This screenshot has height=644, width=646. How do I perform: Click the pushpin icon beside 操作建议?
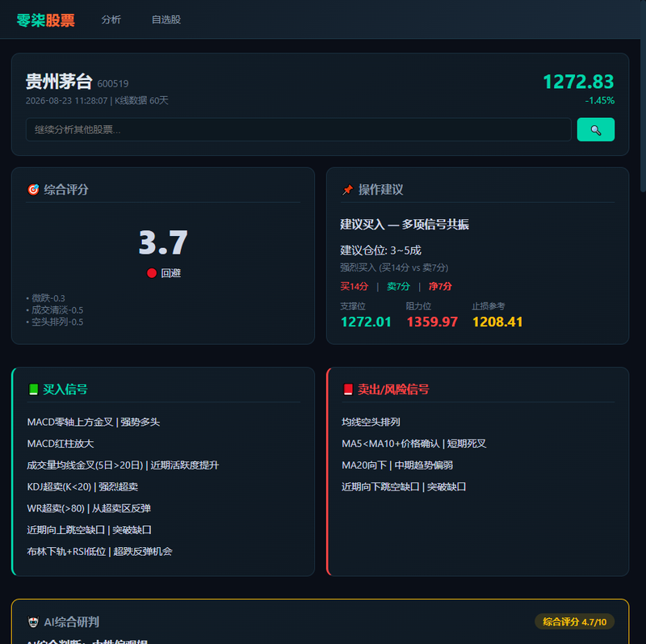coord(348,190)
